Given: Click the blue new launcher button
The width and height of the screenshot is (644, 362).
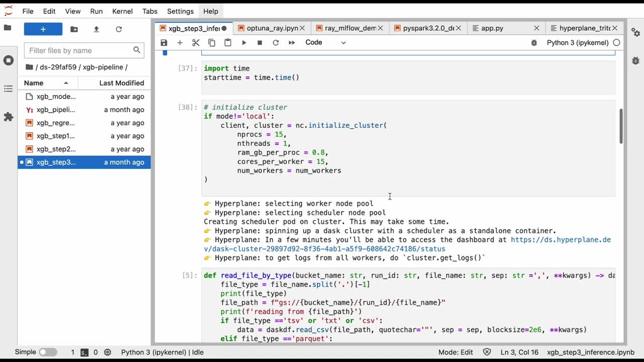Looking at the screenshot, I should [43, 29].
